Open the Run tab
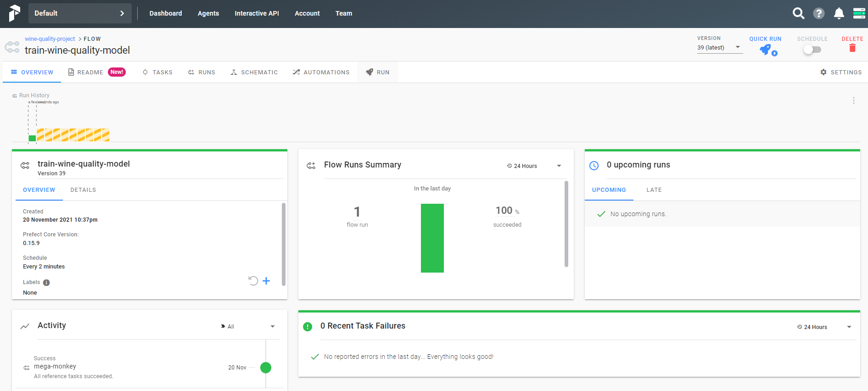 point(378,73)
